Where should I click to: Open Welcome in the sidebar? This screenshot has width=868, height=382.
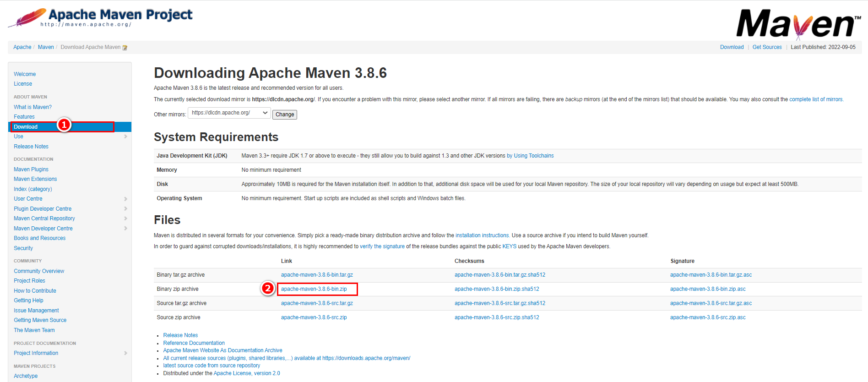coord(25,74)
